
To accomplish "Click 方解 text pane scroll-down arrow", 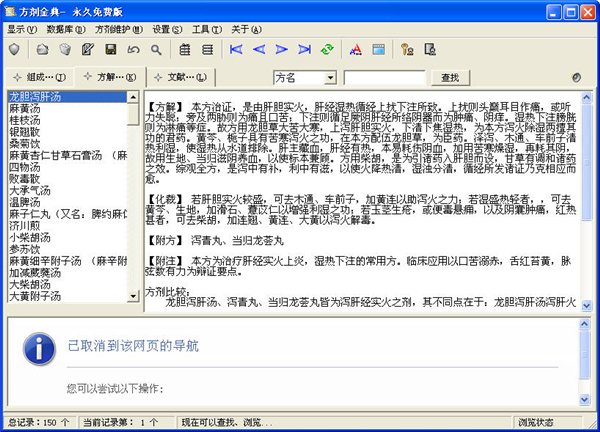I will [586, 305].
